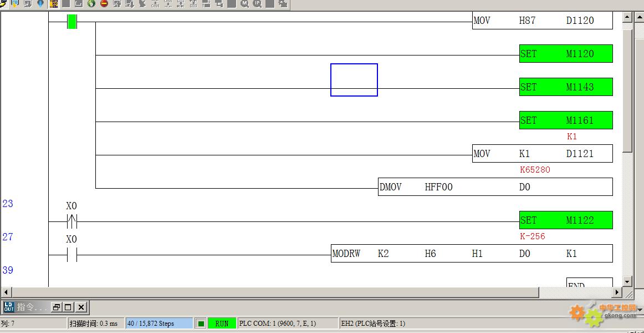Click the first CODE toolbar icon
This screenshot has height=333, width=644.
click(155, 4)
